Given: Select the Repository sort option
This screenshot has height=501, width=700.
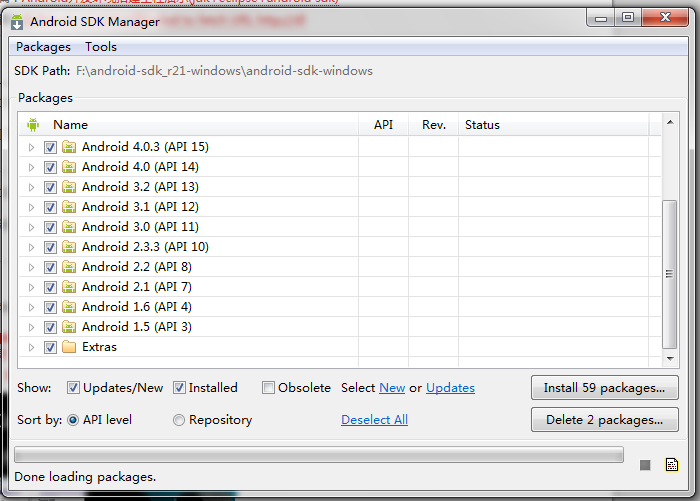Looking at the screenshot, I should pyautogui.click(x=179, y=420).
